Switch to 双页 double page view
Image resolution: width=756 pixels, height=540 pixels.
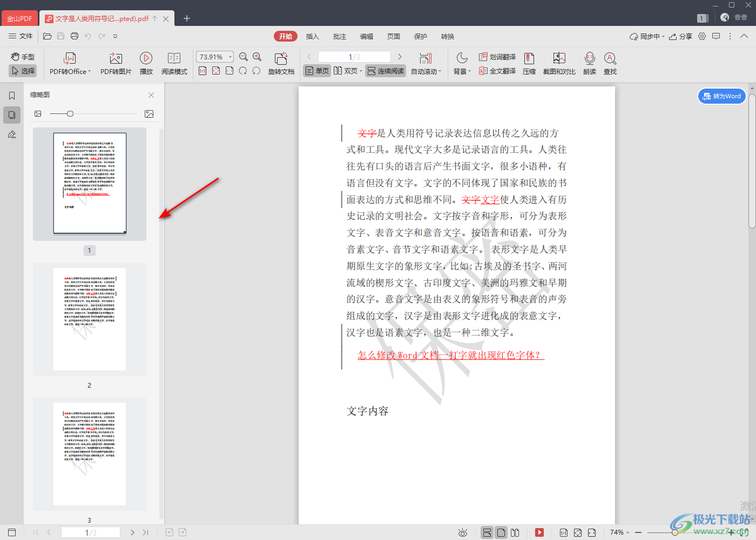point(346,71)
